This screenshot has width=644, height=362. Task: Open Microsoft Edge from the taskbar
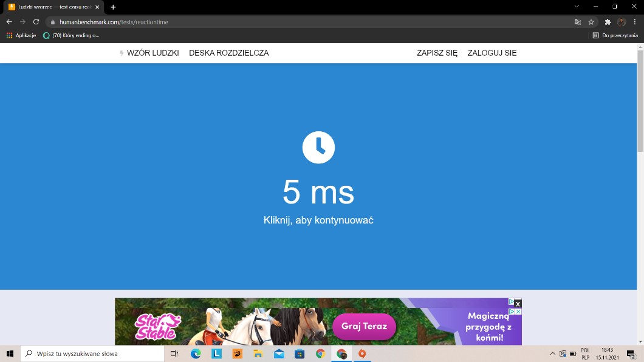point(196,353)
